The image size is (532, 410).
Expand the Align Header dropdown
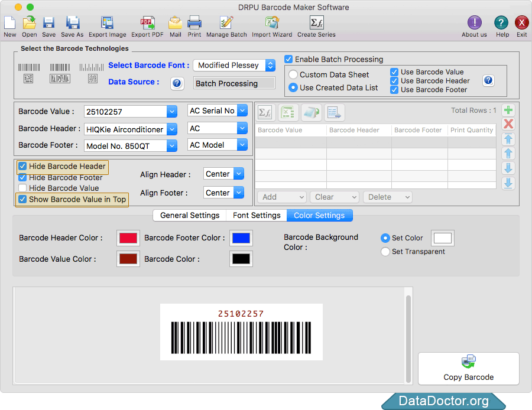point(240,173)
